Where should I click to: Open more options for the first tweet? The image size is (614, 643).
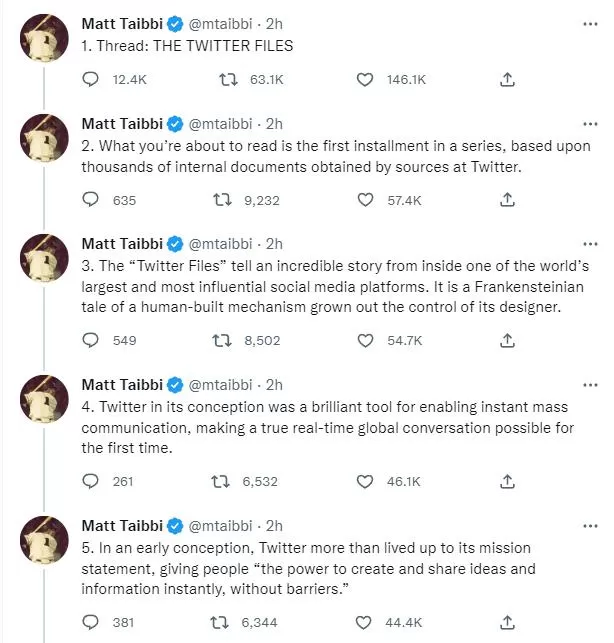[x=590, y=24]
